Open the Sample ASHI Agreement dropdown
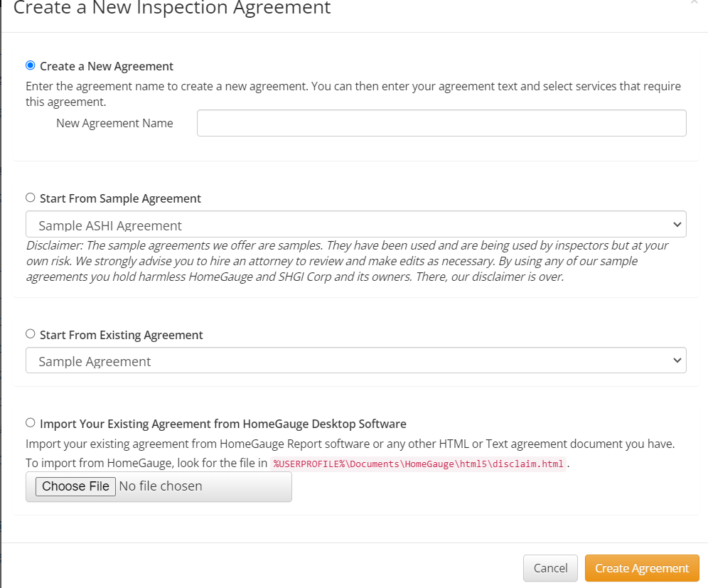Image resolution: width=708 pixels, height=588 pixels. point(355,225)
